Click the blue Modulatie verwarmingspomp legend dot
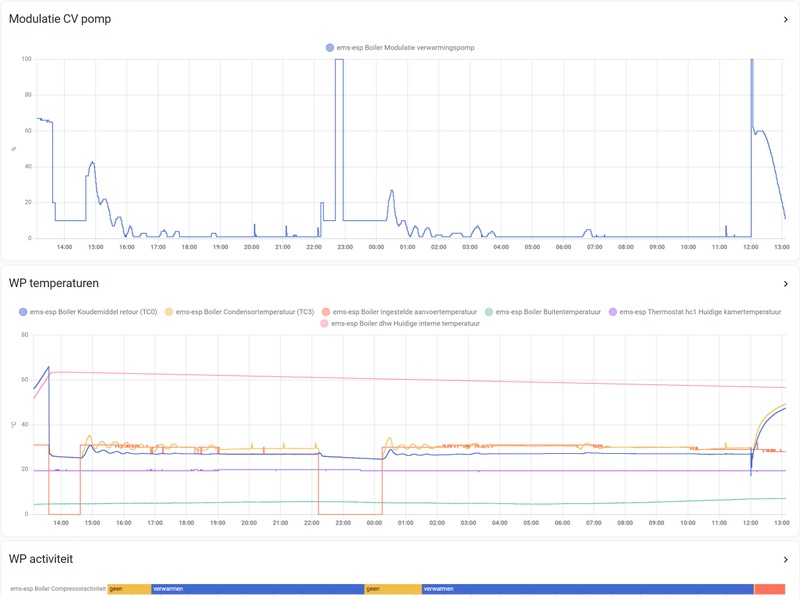800x598 pixels. coord(330,45)
